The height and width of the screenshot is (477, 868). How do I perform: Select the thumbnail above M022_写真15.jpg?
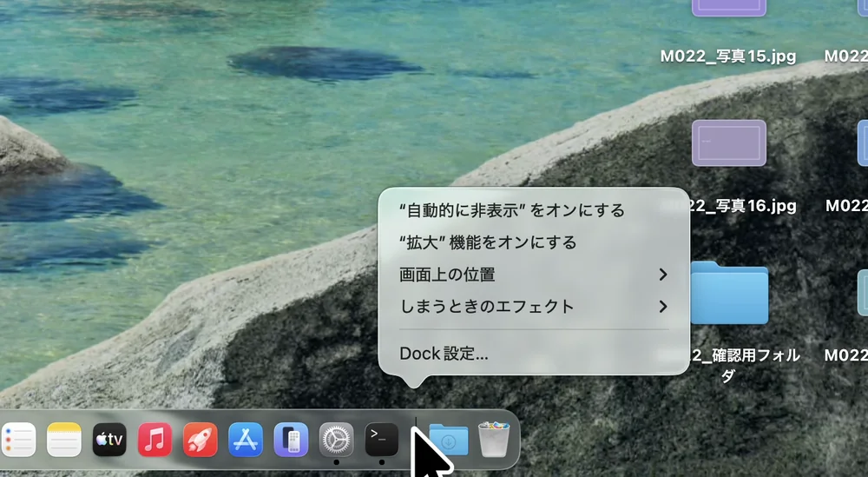point(729,8)
